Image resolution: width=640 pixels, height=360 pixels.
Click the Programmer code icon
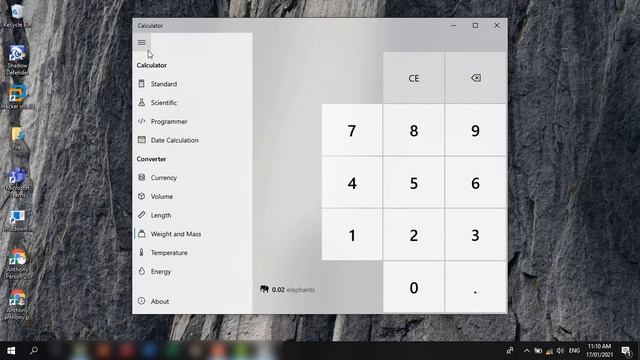coord(141,121)
